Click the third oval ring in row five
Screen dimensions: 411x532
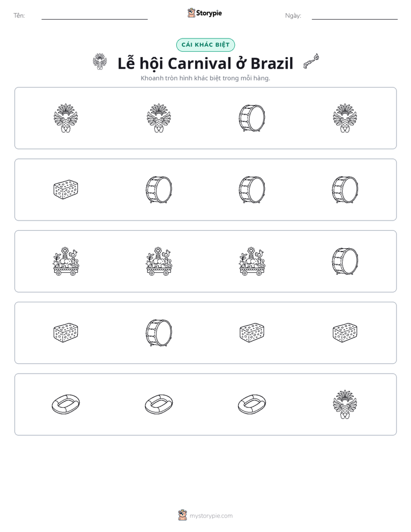pyautogui.click(x=252, y=404)
